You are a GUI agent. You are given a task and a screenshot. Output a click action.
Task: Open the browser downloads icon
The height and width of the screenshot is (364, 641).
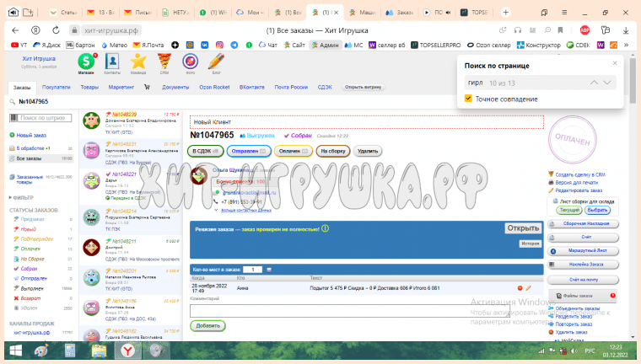coord(626,30)
